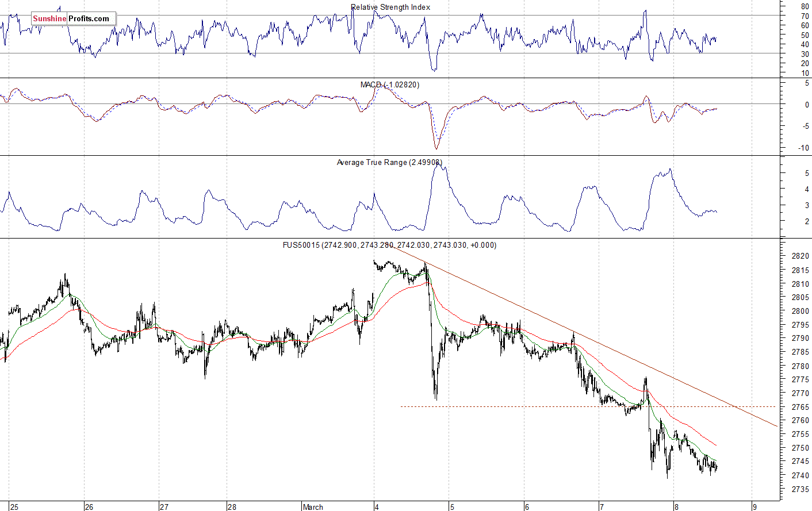Click the '7' date axis label
The width and height of the screenshot is (812, 511).
(x=602, y=507)
